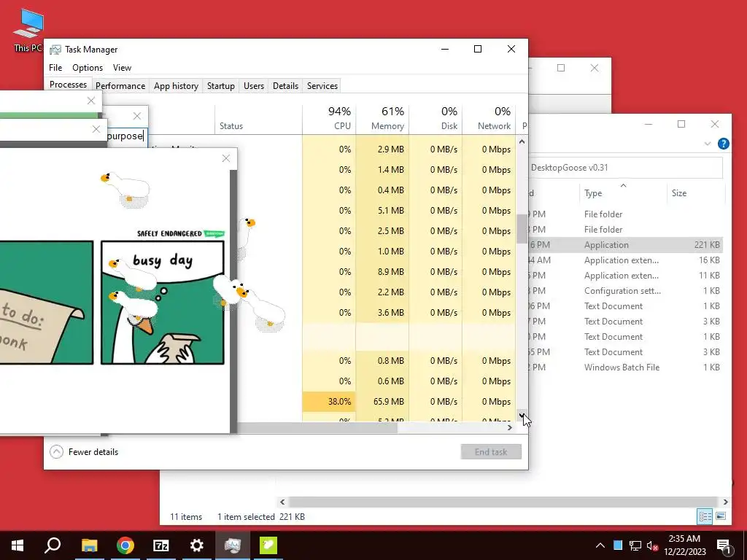Sort Explorer files by Type column

[x=622, y=192]
